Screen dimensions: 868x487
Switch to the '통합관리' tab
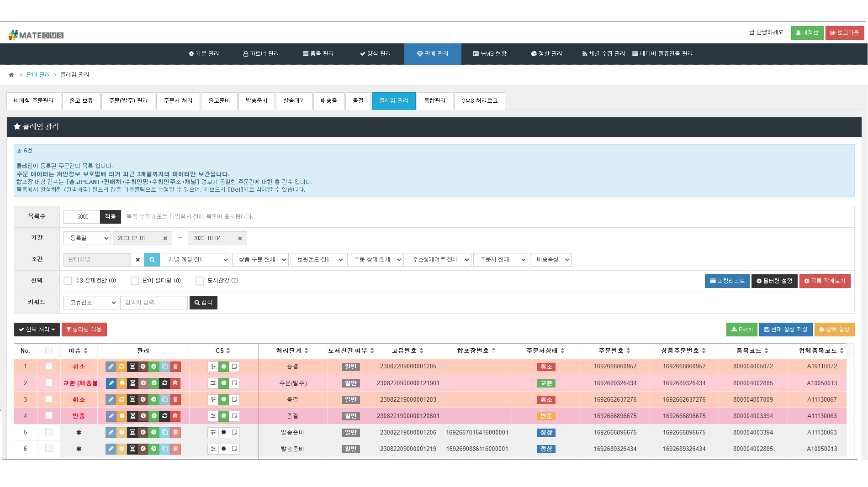pyautogui.click(x=434, y=101)
